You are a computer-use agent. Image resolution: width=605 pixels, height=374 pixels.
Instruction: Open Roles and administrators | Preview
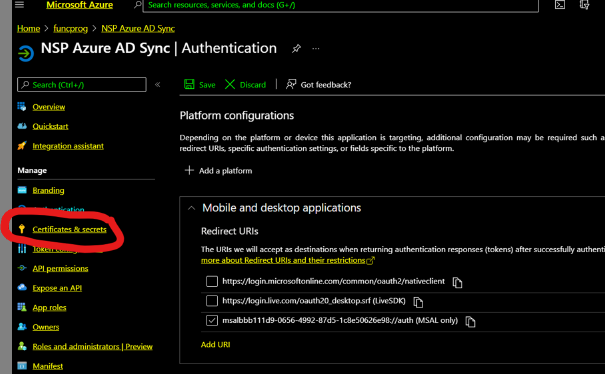[93, 347]
